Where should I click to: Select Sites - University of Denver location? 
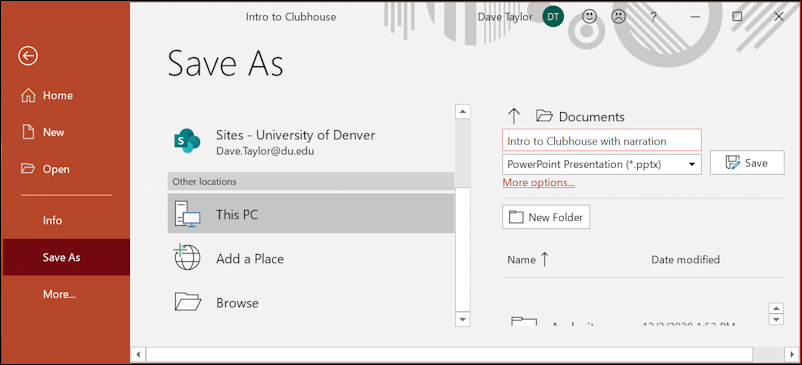310,142
